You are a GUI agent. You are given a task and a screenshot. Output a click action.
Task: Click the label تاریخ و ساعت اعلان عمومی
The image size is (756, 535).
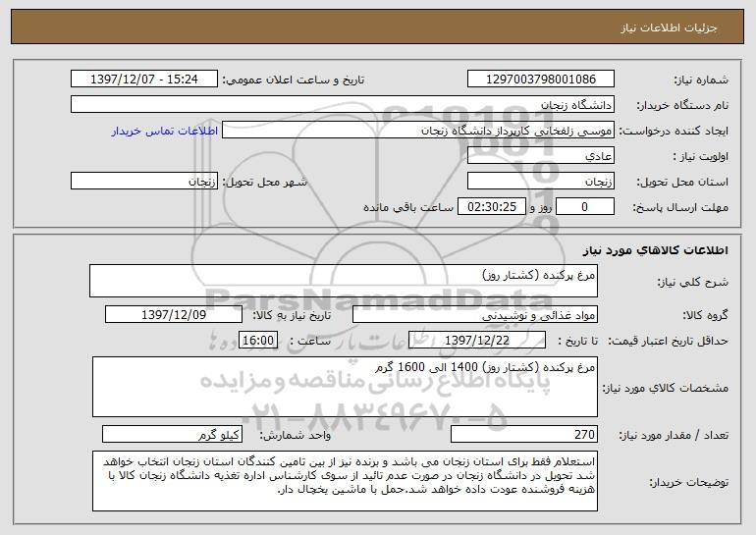click(x=294, y=80)
